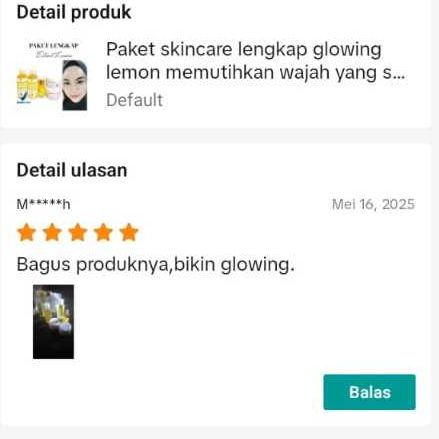
Task: Click the review text Bagus produknya,bikin glowing
Action: [x=156, y=265]
